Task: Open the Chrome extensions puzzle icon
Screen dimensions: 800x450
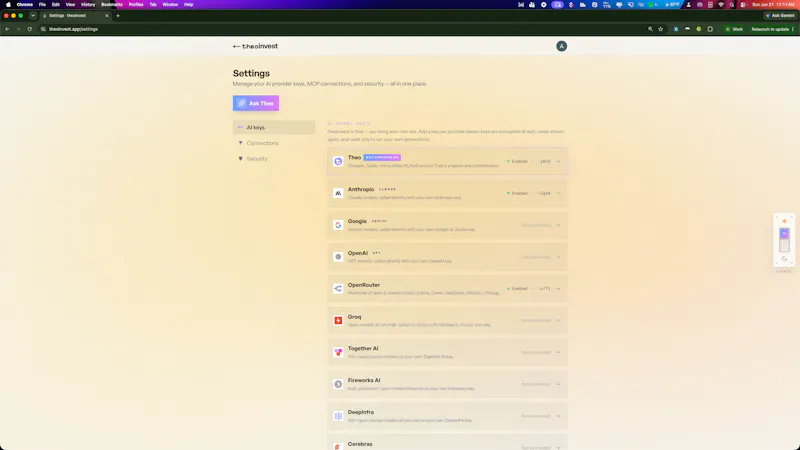Action: coord(710,29)
